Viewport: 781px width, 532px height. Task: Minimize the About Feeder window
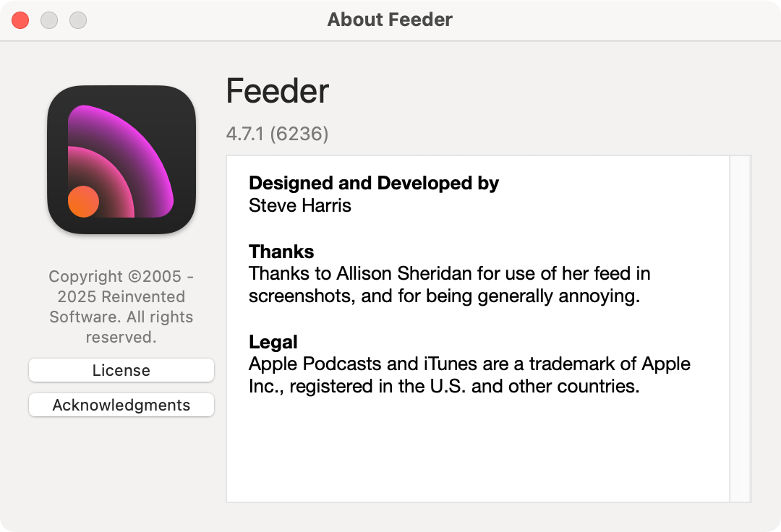(49, 20)
